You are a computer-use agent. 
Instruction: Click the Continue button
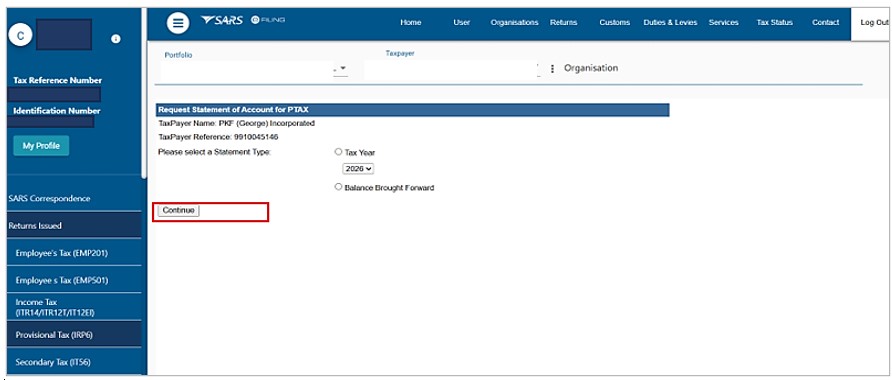[178, 210]
